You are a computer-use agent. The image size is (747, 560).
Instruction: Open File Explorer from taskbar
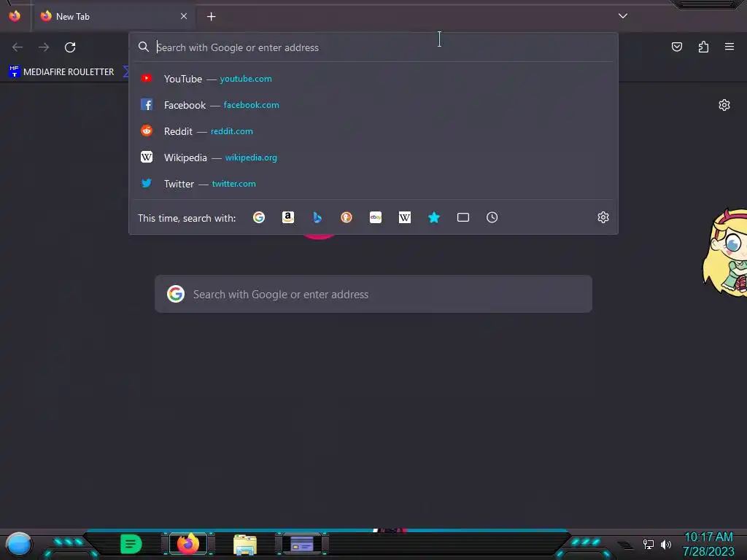click(x=245, y=544)
